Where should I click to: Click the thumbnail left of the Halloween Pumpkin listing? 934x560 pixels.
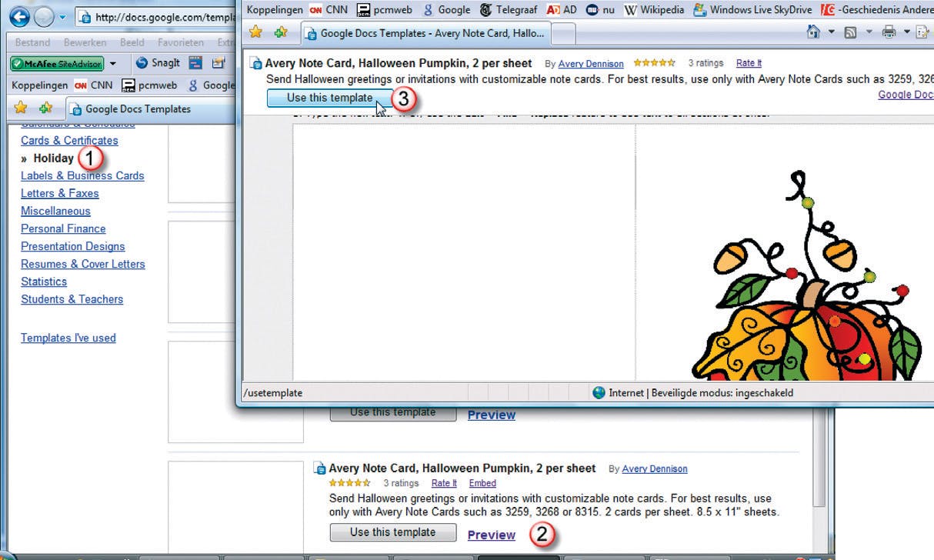pyautogui.click(x=236, y=506)
